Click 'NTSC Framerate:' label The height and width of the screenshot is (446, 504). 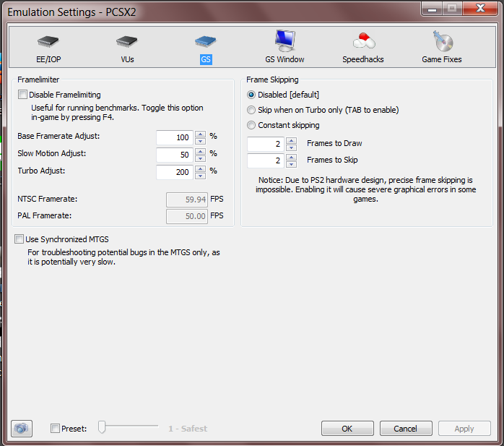[47, 199]
